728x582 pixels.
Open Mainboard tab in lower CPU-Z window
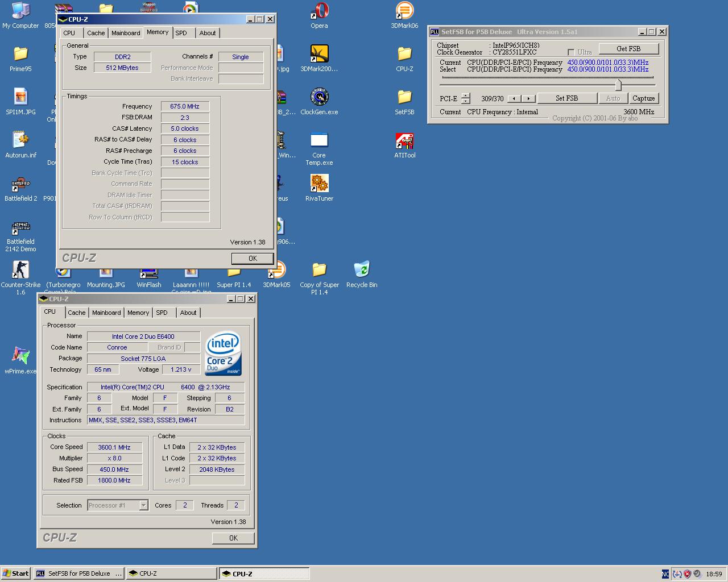tap(106, 313)
